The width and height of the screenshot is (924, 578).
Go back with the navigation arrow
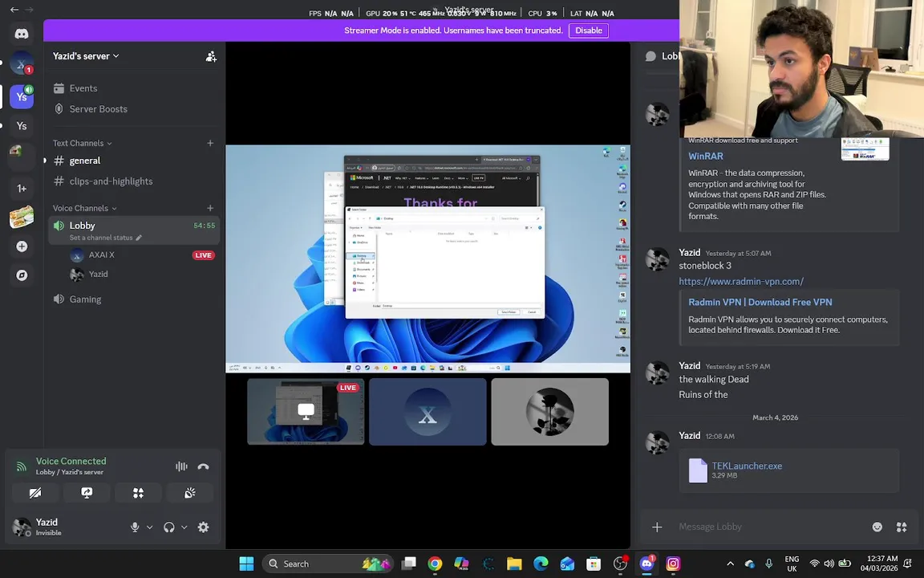click(x=14, y=10)
